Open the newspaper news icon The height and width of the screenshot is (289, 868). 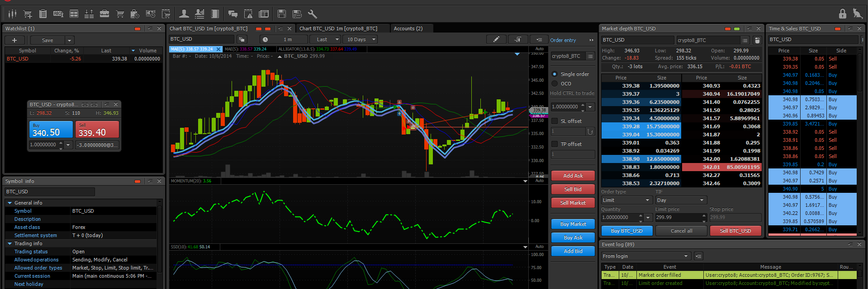point(264,14)
